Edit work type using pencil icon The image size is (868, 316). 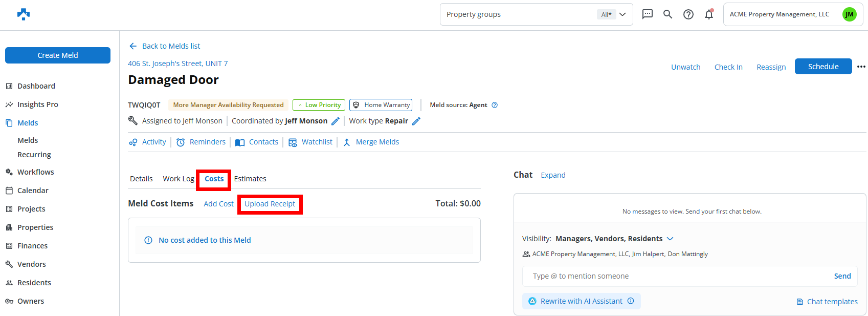pyautogui.click(x=416, y=121)
